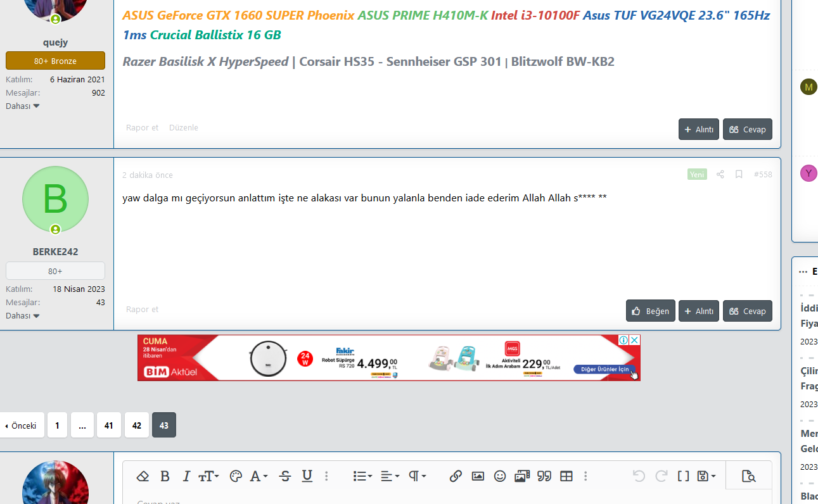The image size is (818, 504).
Task: Insert a table in the editor
Action: (x=566, y=476)
